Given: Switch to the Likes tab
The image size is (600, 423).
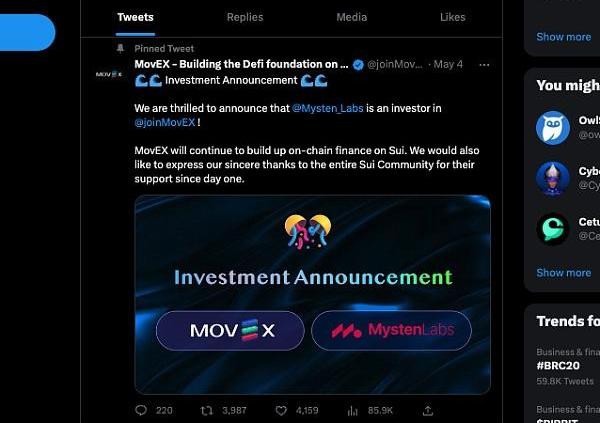Looking at the screenshot, I should (453, 17).
